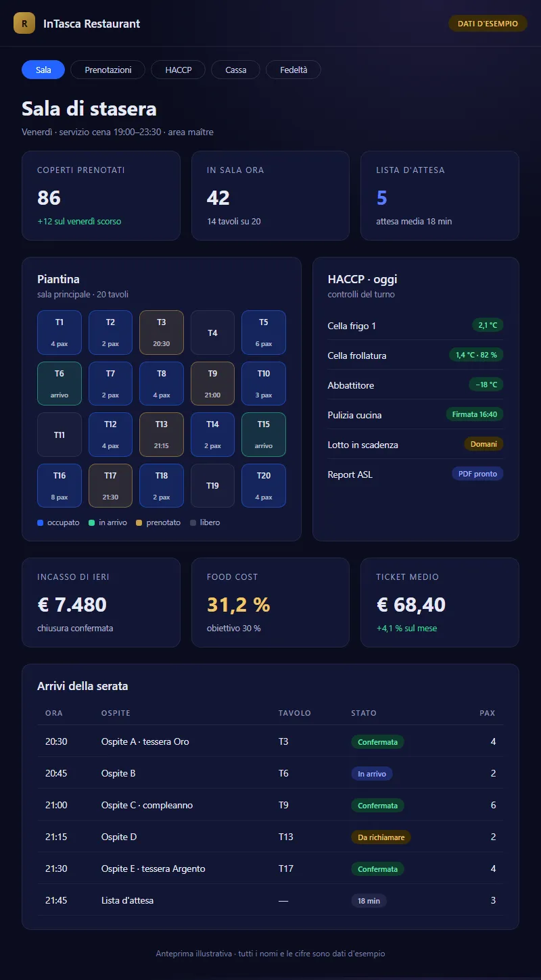Screen dimensions: 541x980
Task: Click the InTasca Restaurant logo icon
Action: (x=24, y=24)
